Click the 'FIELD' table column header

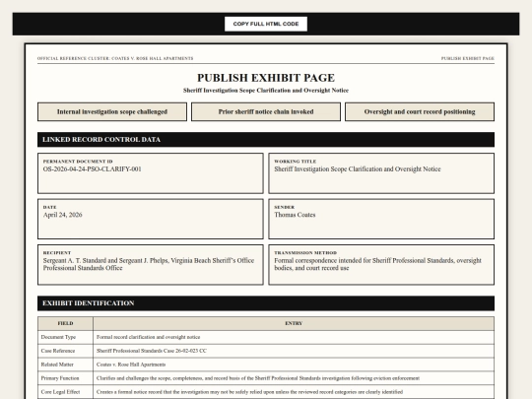(x=65, y=323)
